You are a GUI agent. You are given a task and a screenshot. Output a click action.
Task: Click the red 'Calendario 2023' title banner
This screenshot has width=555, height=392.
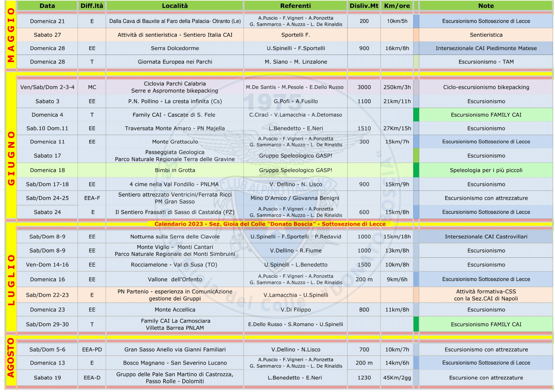270,224
